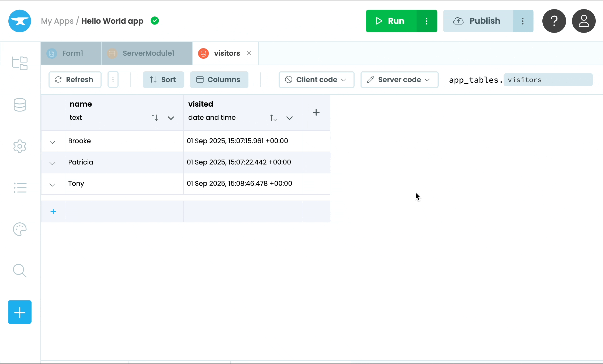The height and width of the screenshot is (364, 603).
Task: Click the Refresh button
Action: 75,79
